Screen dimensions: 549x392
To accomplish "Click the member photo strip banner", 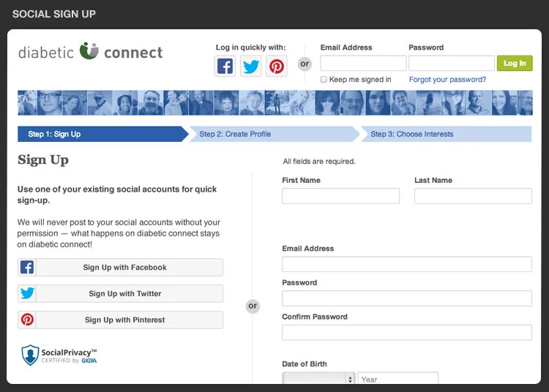I will click(274, 103).
